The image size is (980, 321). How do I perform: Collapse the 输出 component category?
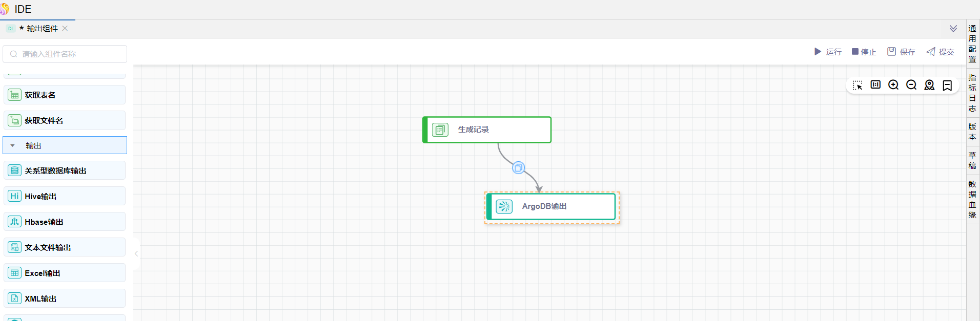click(x=13, y=145)
